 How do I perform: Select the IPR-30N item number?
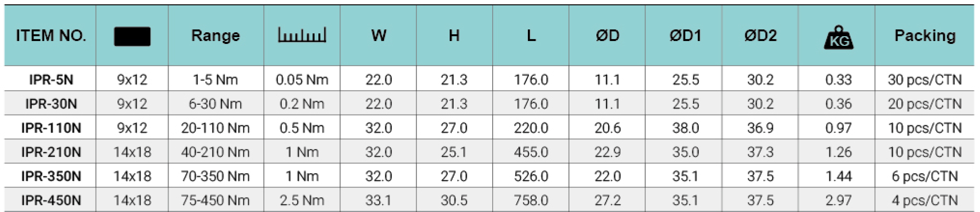(x=51, y=104)
